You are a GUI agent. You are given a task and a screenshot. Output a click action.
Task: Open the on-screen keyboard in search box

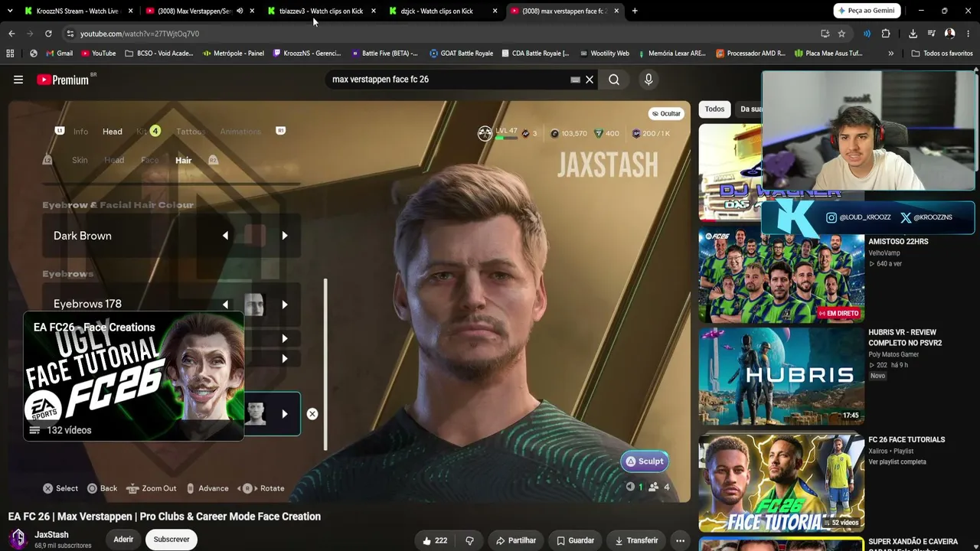click(575, 80)
